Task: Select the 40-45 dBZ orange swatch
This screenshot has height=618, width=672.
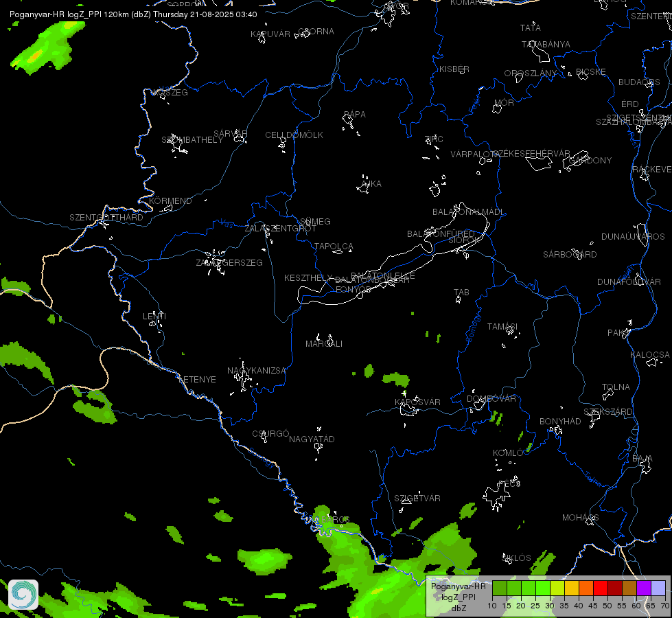Action: [x=586, y=588]
